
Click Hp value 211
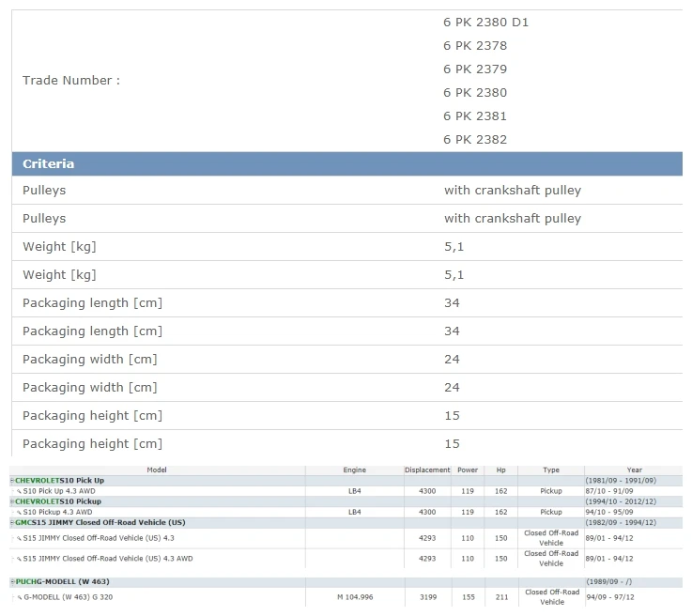(501, 597)
